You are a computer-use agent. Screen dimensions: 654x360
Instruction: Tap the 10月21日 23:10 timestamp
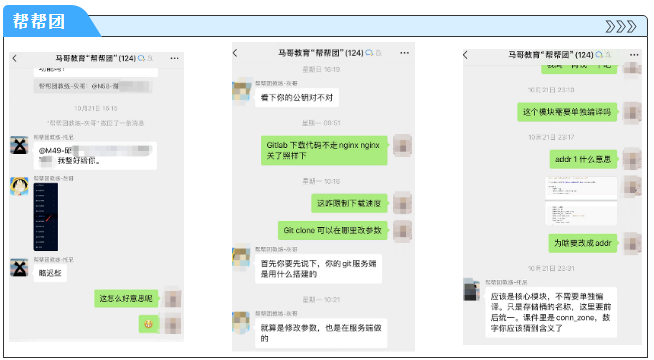click(551, 90)
